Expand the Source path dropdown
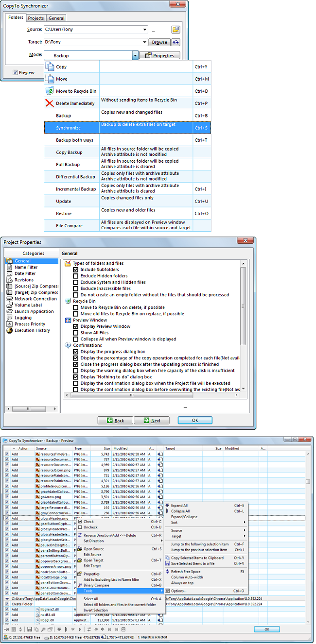This screenshot has height=644, width=316. click(145, 30)
